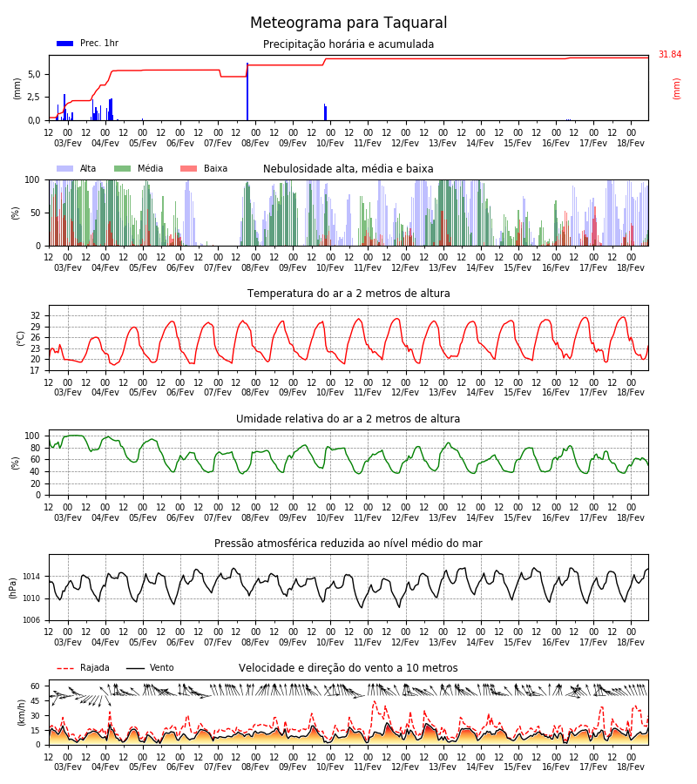Click the Temperatura do ar chart title
This screenshot has height=784, width=697.
pos(348,294)
